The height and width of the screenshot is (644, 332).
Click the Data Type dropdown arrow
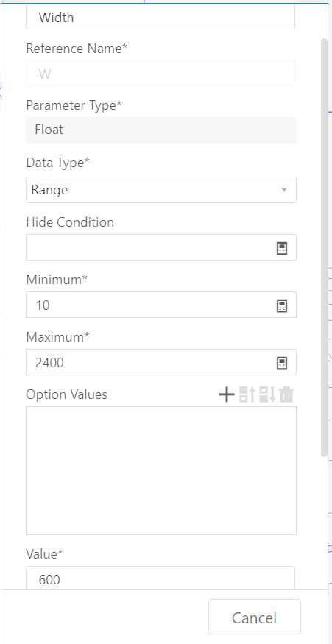pos(283,190)
